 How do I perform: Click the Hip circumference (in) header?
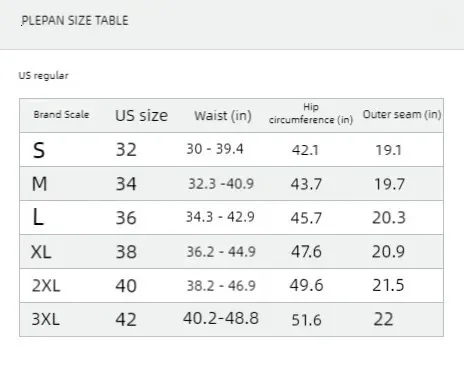point(311,114)
